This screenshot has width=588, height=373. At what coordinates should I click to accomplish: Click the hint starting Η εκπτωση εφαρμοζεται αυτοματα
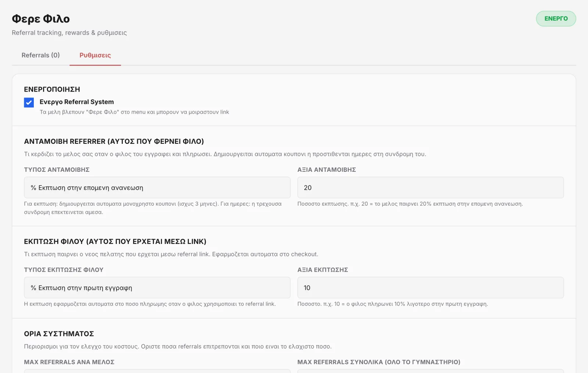(x=150, y=304)
